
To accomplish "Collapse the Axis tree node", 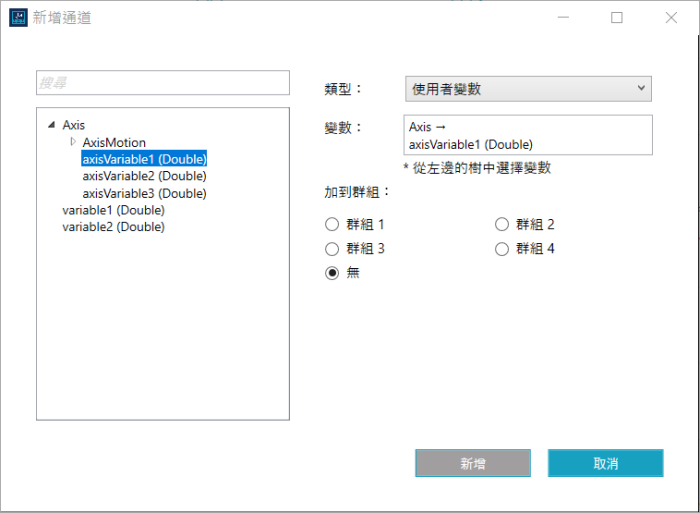I will pos(51,125).
